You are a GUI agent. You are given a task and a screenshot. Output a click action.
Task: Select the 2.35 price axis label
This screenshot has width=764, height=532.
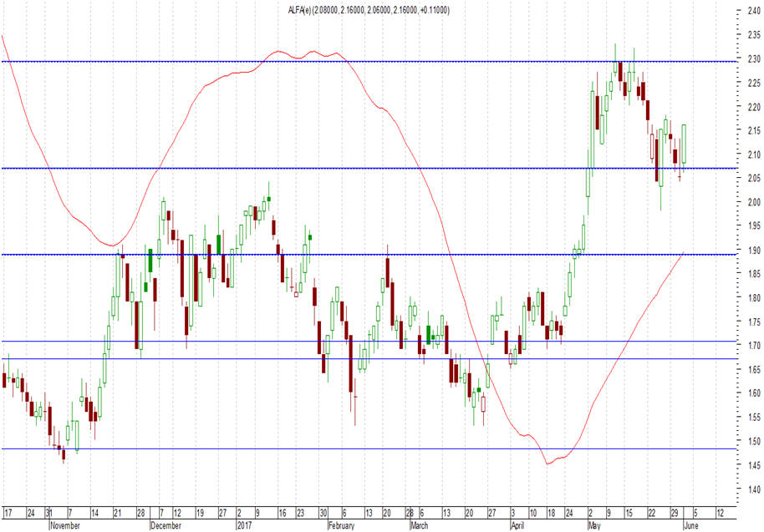[x=754, y=35]
